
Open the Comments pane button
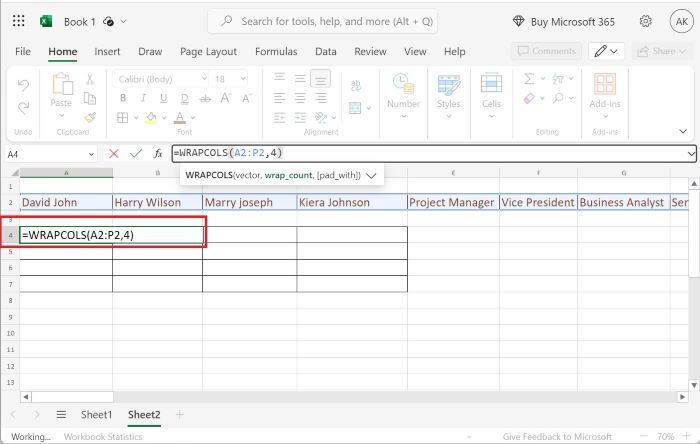546,51
